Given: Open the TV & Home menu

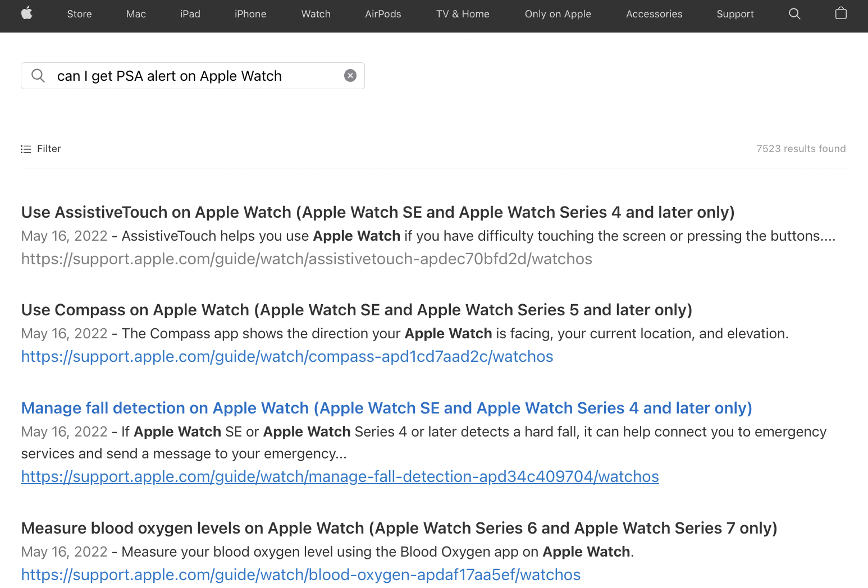Looking at the screenshot, I should [463, 14].
